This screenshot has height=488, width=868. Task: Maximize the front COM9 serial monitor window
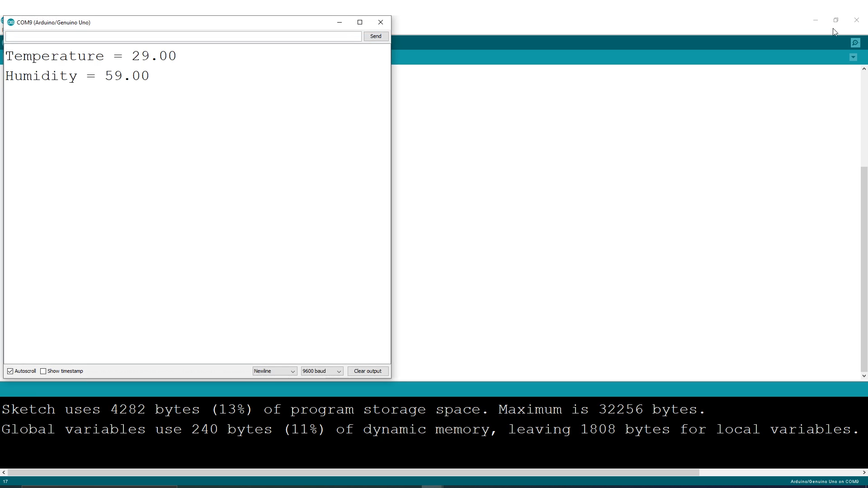click(x=360, y=22)
